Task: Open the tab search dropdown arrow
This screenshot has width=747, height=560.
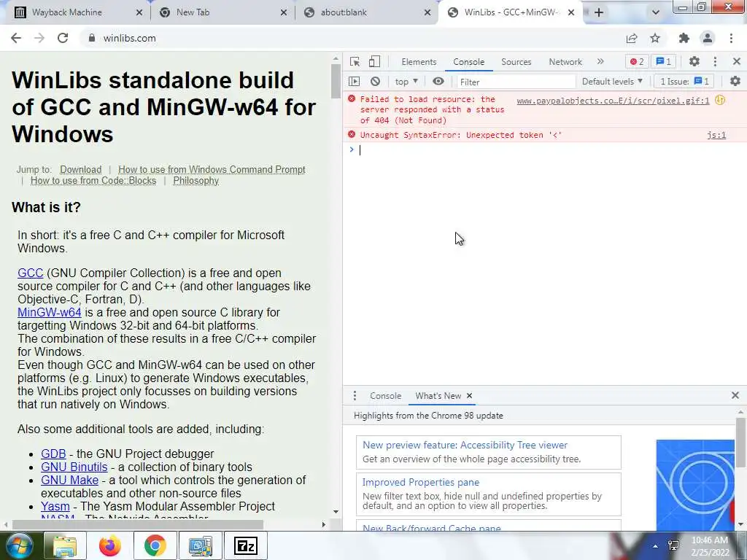Action: coord(656,12)
